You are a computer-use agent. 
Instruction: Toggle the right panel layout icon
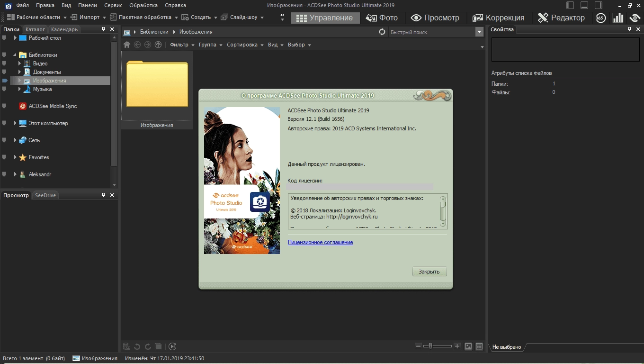(599, 5)
